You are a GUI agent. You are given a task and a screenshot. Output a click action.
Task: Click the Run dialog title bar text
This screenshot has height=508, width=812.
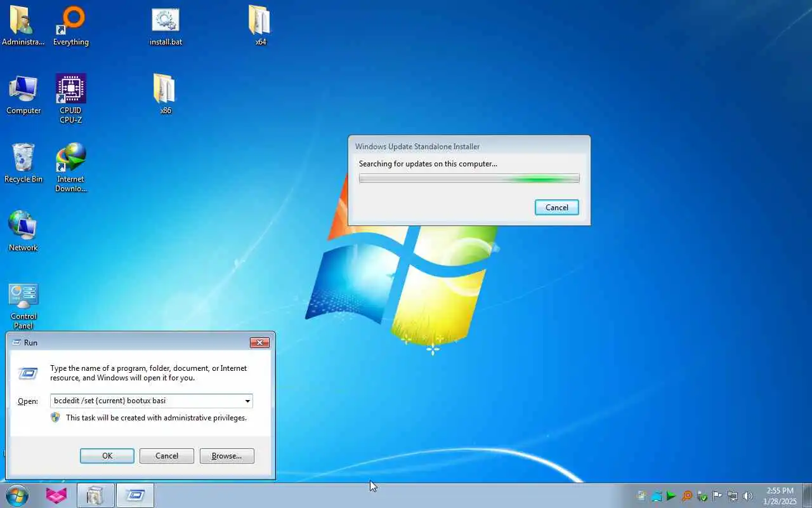30,343
